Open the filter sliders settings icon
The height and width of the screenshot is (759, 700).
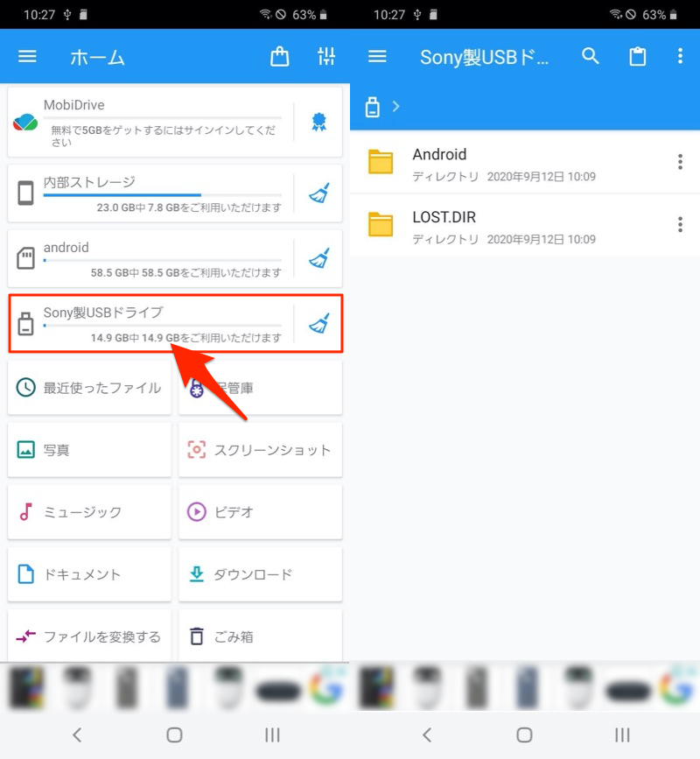point(325,57)
